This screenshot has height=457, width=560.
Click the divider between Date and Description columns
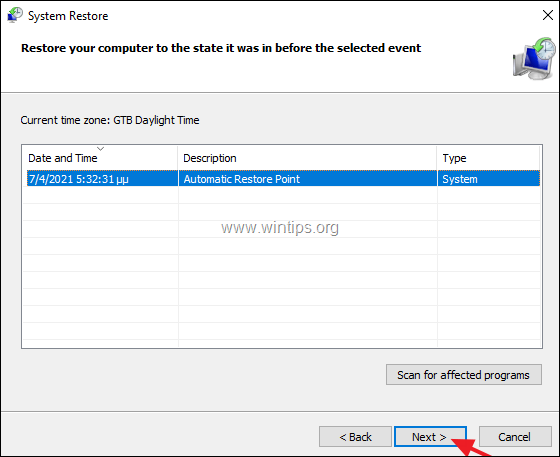(x=178, y=158)
